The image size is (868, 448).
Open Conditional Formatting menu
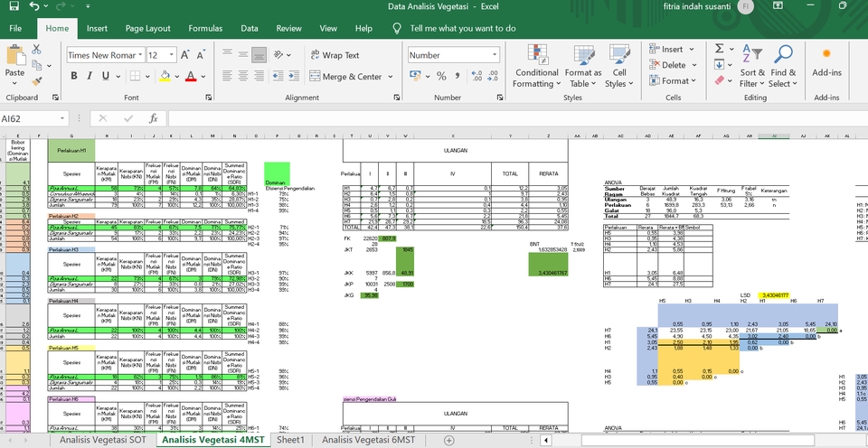click(x=536, y=65)
